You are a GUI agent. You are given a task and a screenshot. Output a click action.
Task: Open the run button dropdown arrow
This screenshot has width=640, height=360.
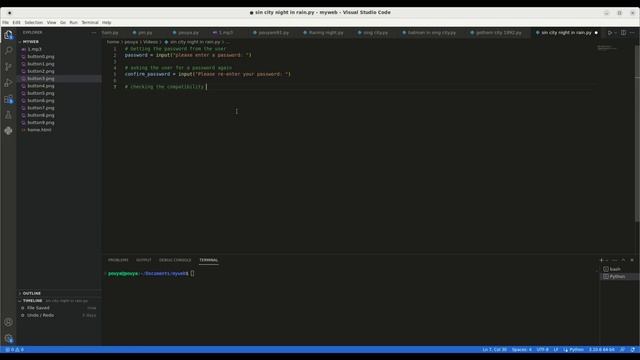tap(615, 33)
